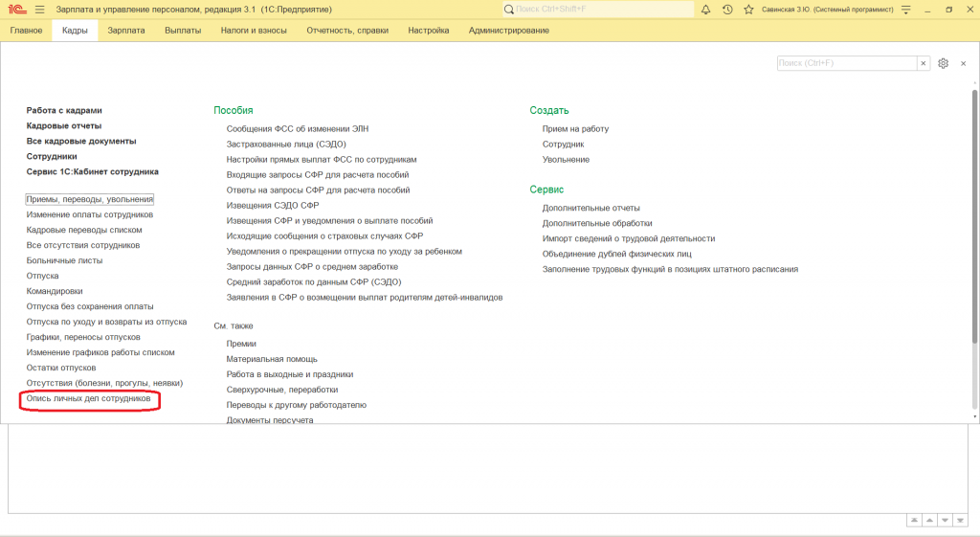Switch to the Администрирование section
Screen dimensions: 980x537
509,30
